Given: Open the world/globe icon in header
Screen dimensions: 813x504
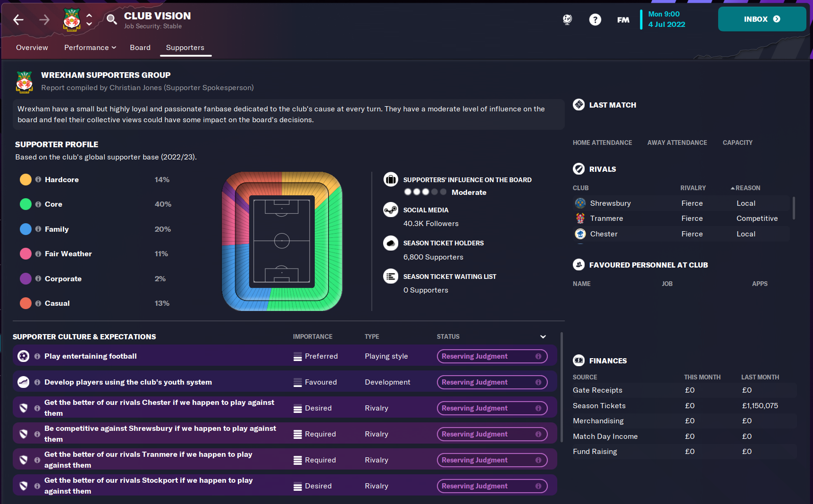Looking at the screenshot, I should click(567, 19).
